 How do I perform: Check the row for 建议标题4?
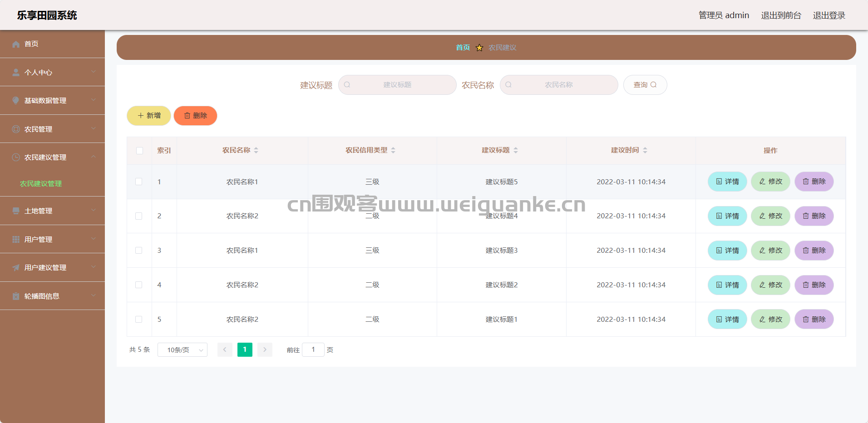click(x=139, y=216)
